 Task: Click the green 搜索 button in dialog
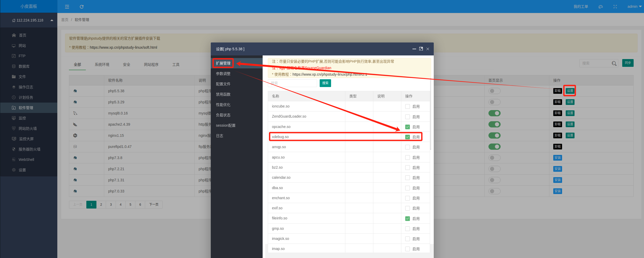coord(325,83)
